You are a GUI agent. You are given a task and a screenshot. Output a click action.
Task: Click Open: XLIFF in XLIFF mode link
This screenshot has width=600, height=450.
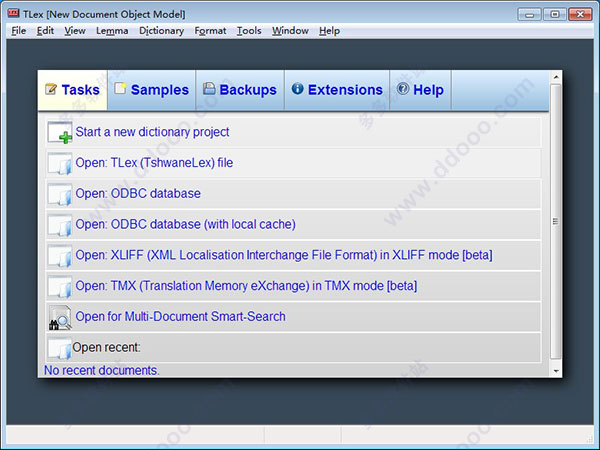tap(284, 255)
